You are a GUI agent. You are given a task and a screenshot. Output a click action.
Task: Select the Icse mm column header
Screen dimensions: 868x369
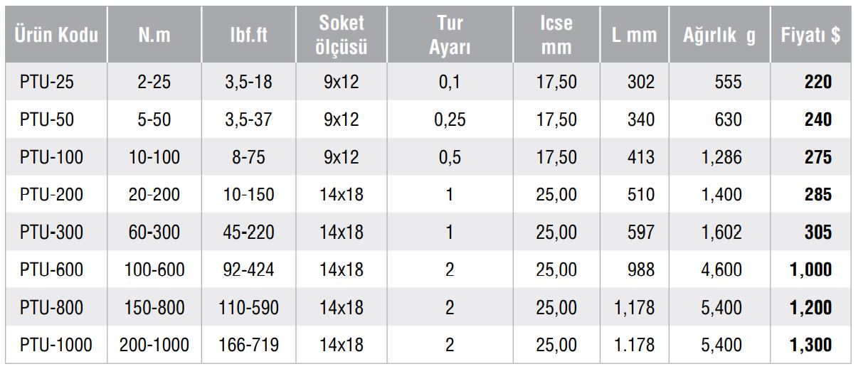556,35
